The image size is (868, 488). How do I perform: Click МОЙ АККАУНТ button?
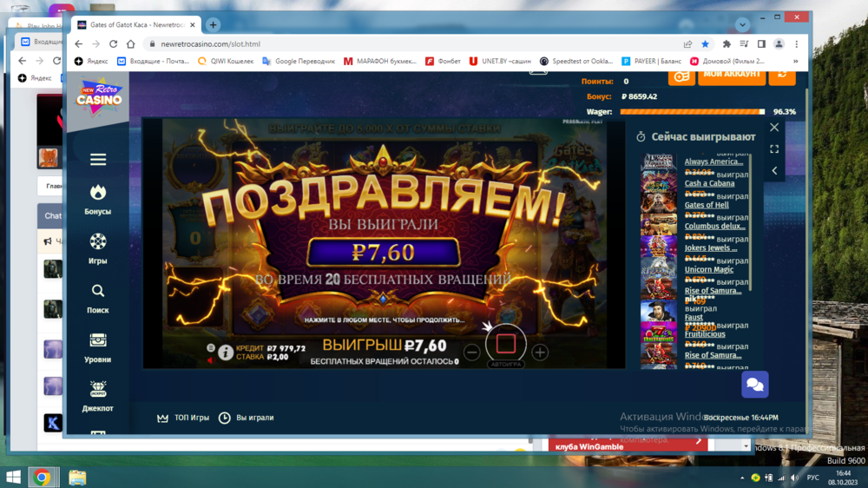pyautogui.click(x=731, y=75)
